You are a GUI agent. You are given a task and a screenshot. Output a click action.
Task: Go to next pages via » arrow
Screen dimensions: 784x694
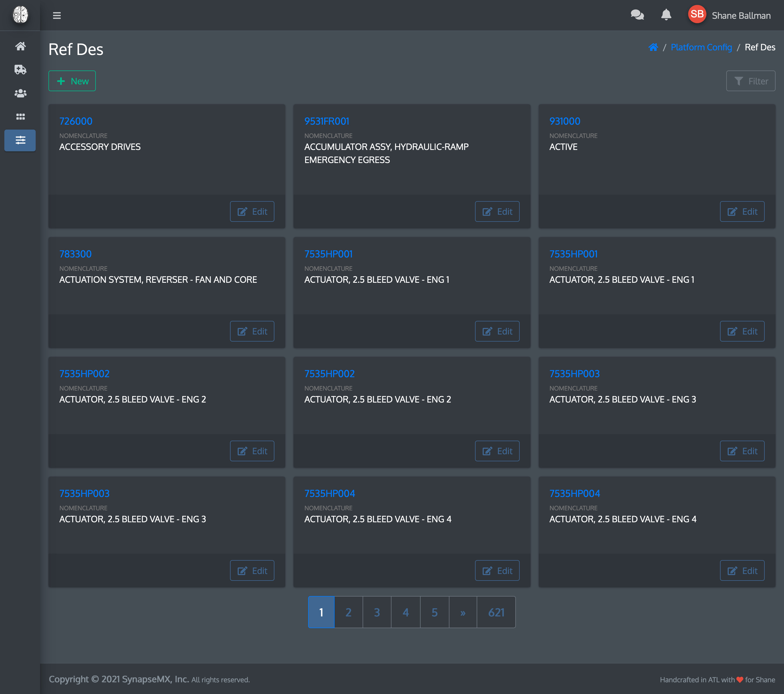point(463,612)
